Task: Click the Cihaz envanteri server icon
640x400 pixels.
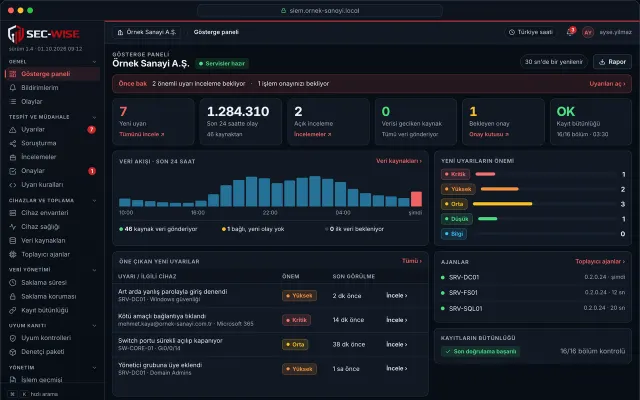Action: pyautogui.click(x=13, y=213)
